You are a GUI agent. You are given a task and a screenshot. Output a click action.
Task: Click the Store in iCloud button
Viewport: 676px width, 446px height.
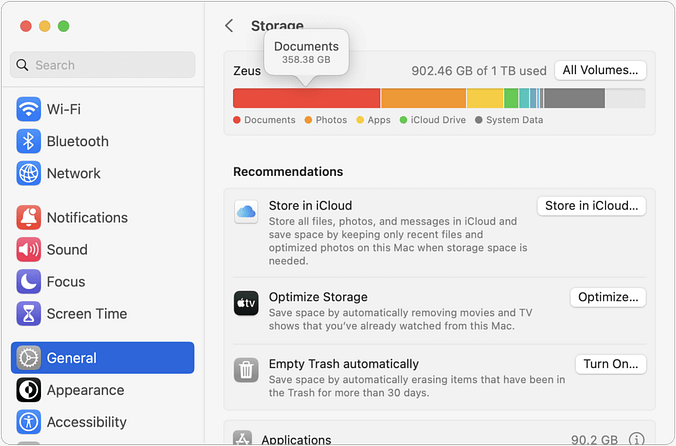(x=591, y=206)
